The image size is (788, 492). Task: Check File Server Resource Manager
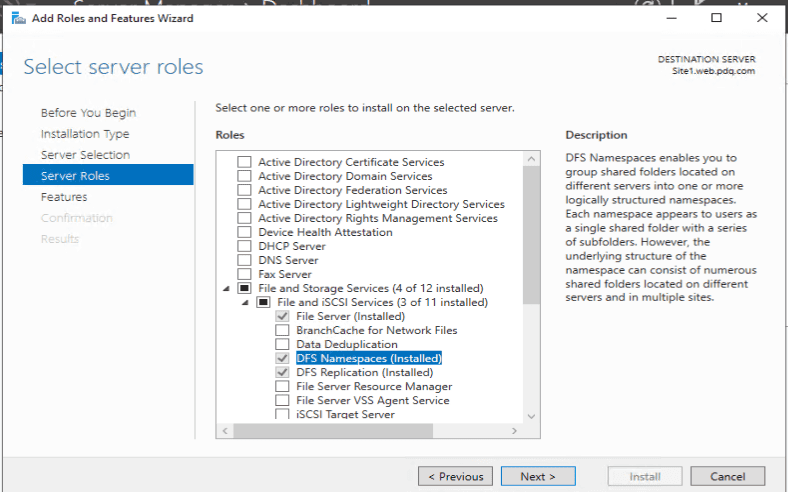pos(282,386)
